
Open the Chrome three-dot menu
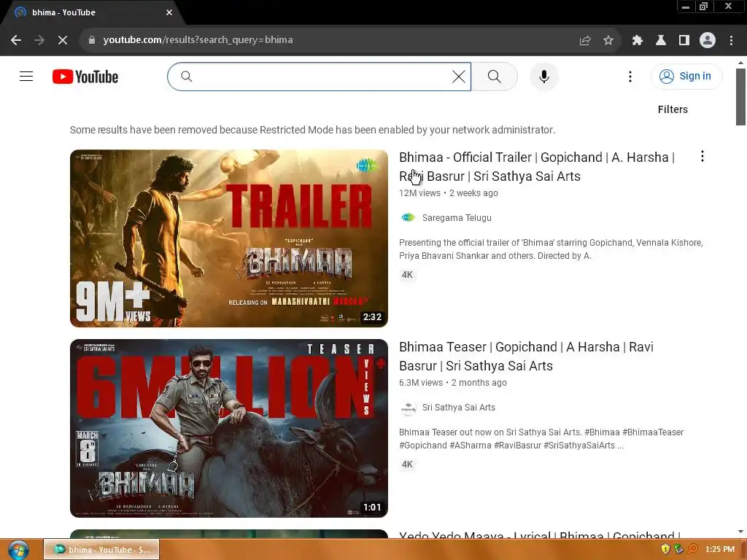click(x=731, y=41)
